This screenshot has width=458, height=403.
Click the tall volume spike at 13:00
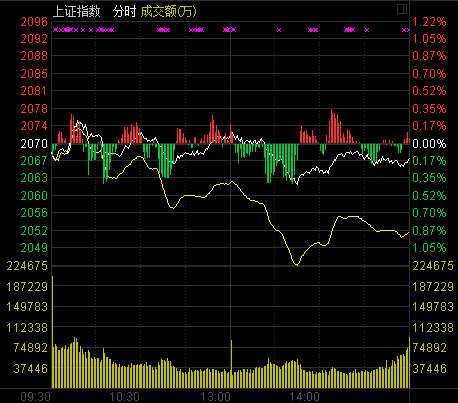(x=231, y=364)
